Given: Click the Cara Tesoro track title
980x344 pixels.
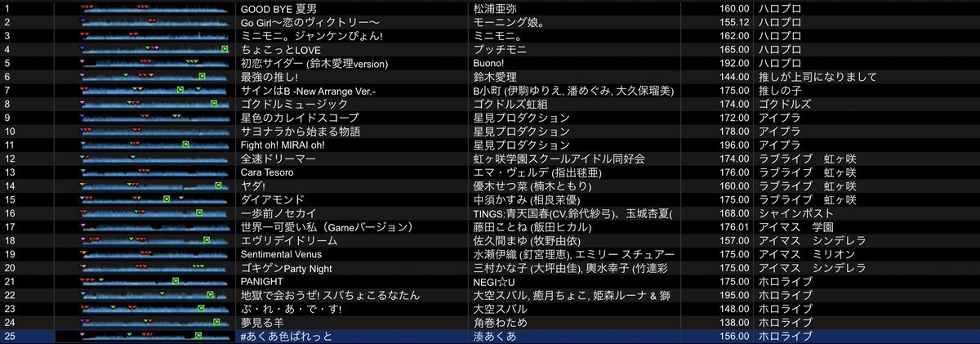Looking at the screenshot, I should tap(266, 172).
